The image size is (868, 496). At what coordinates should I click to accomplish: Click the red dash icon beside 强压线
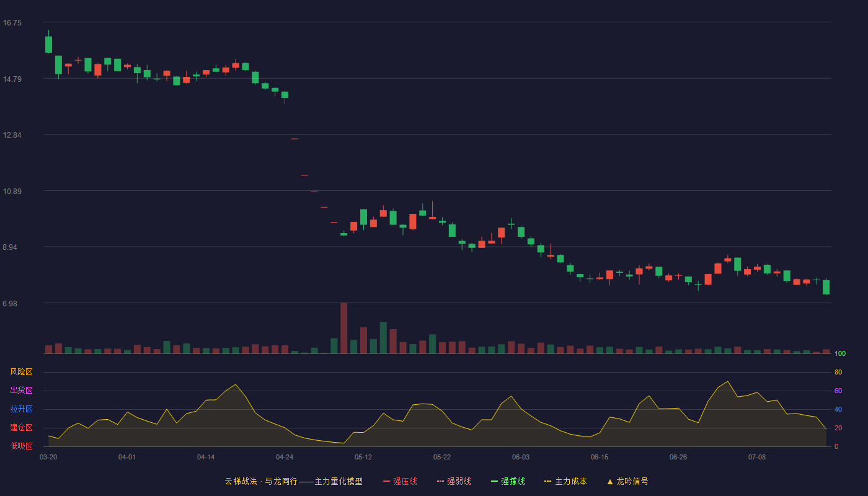386,481
